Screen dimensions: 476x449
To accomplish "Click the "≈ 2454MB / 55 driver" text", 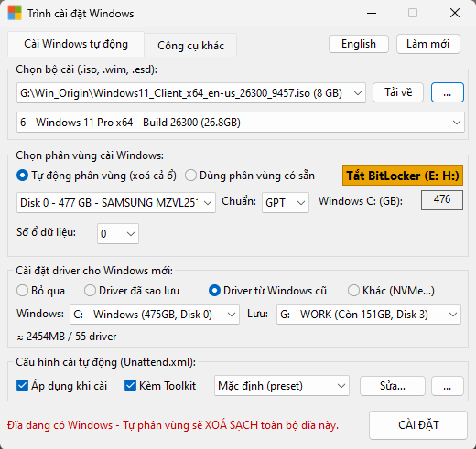I will pos(67,337).
